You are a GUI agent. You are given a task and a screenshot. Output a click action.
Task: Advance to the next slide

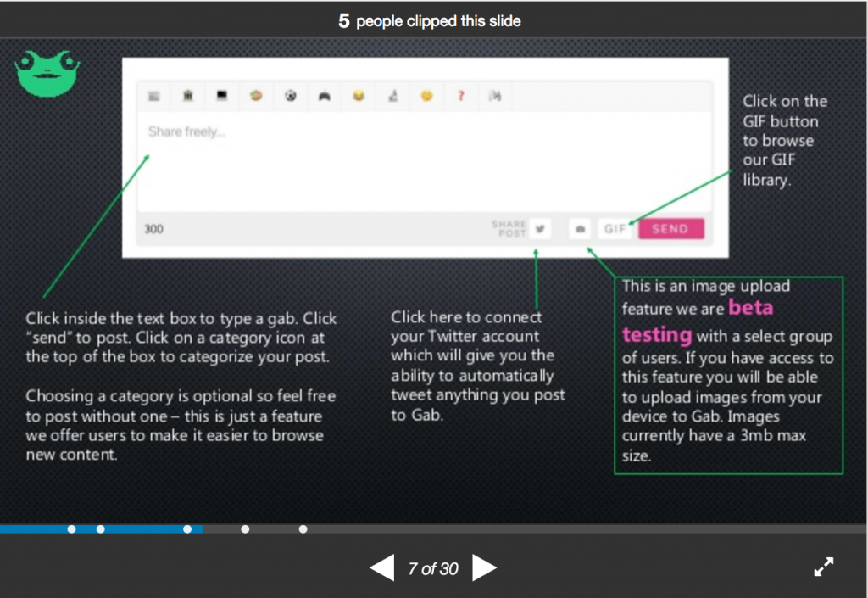tap(484, 567)
